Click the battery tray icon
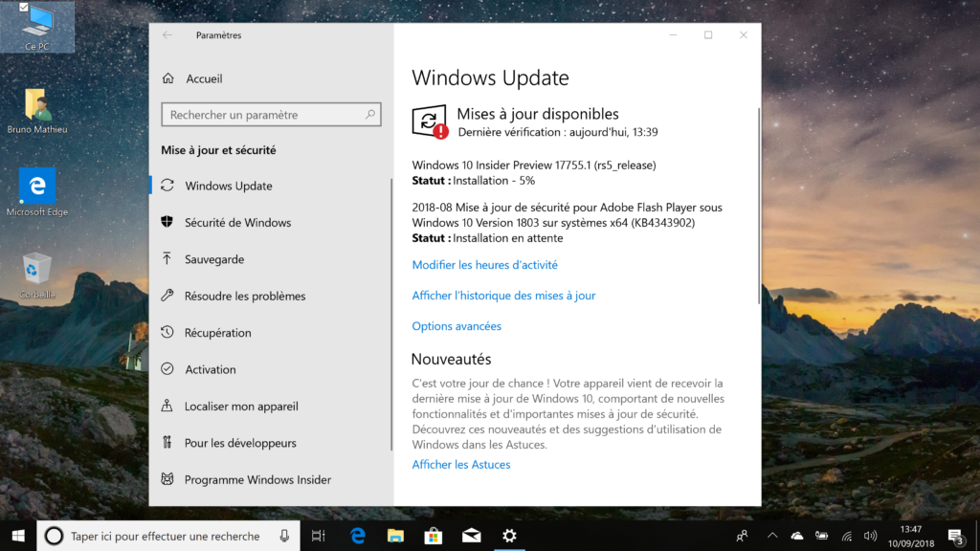The width and height of the screenshot is (980, 551). click(821, 536)
